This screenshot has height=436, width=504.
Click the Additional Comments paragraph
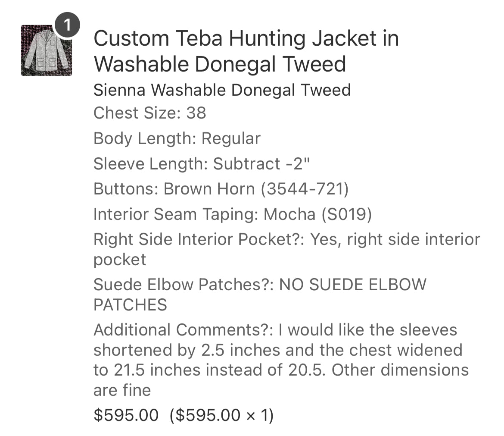point(281,360)
